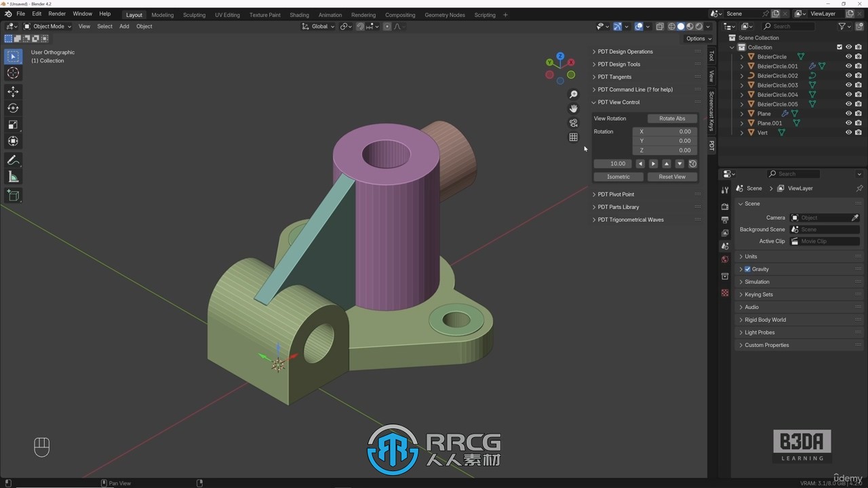Switch to UV Editing workspace tab

click(227, 15)
